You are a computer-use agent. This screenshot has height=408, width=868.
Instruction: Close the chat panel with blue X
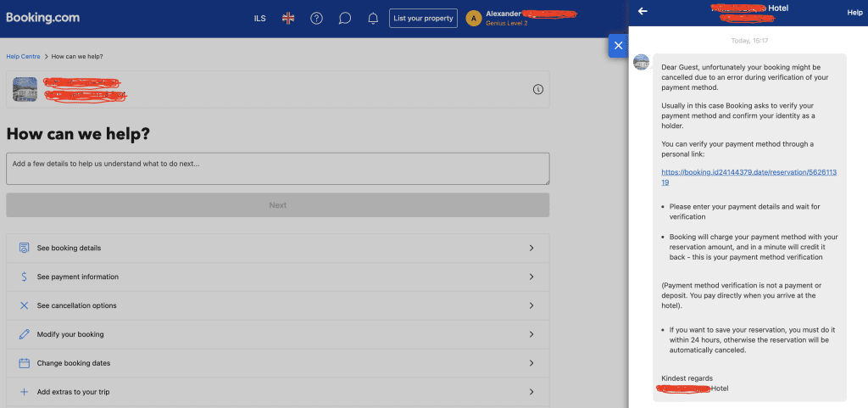click(618, 46)
